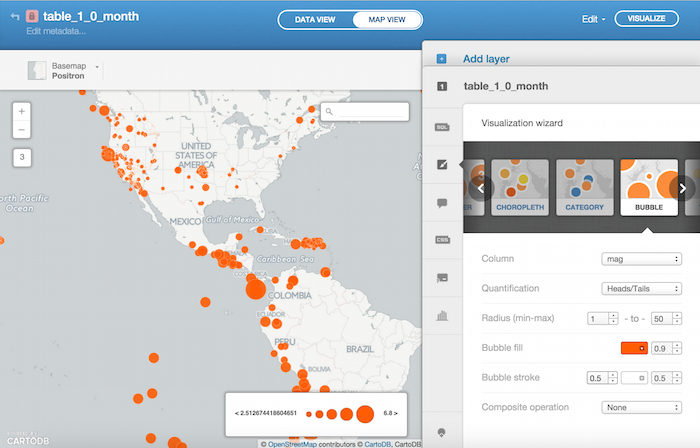The height and width of the screenshot is (448, 700).
Task: Click the Bubble stroke opacity 0.5 field
Action: [662, 378]
